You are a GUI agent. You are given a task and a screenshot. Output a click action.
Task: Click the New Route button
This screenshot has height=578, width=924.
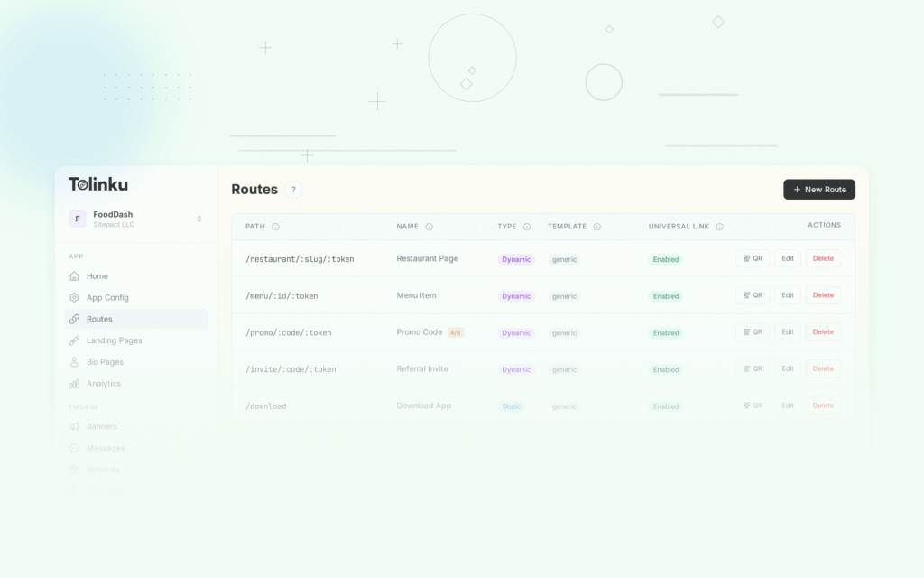[819, 190]
